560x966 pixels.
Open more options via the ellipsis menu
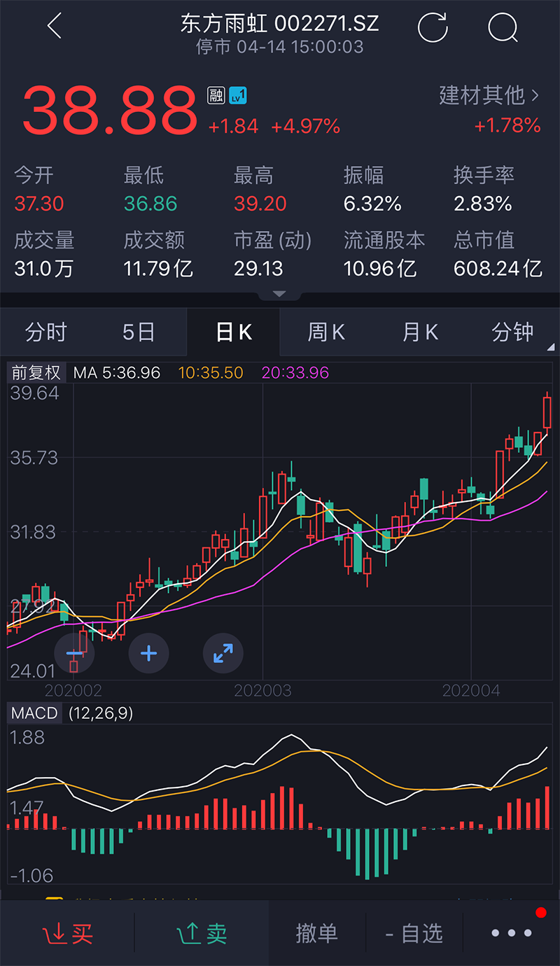click(510, 933)
